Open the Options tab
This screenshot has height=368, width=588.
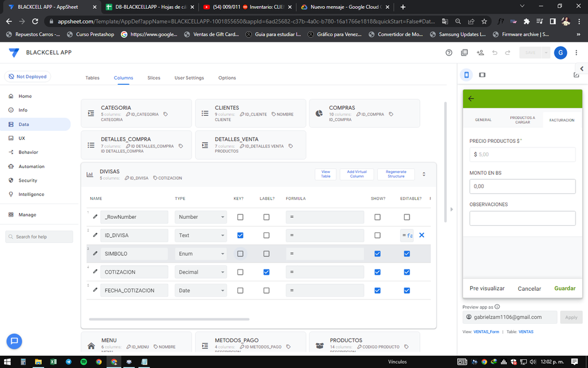pyautogui.click(x=227, y=78)
